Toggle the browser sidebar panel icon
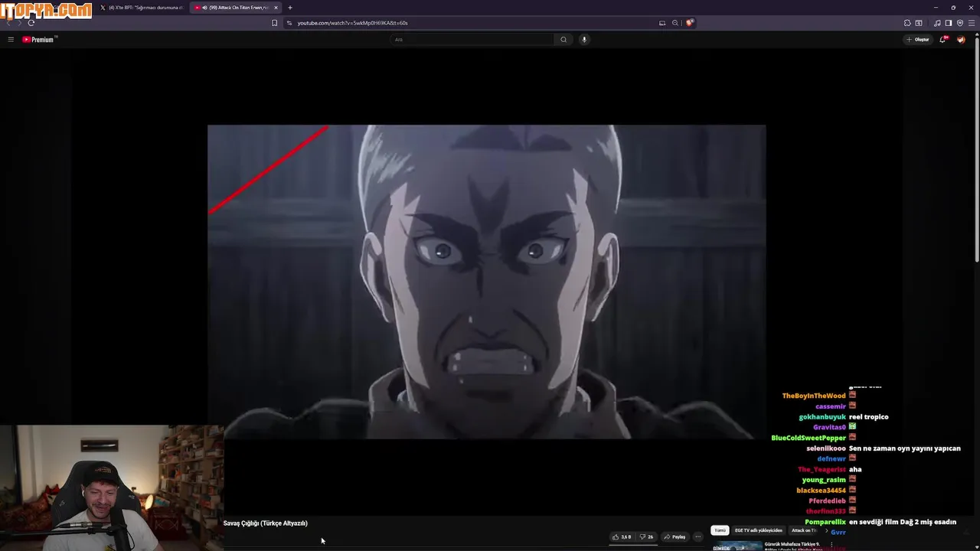The height and width of the screenshot is (551, 980). click(948, 23)
